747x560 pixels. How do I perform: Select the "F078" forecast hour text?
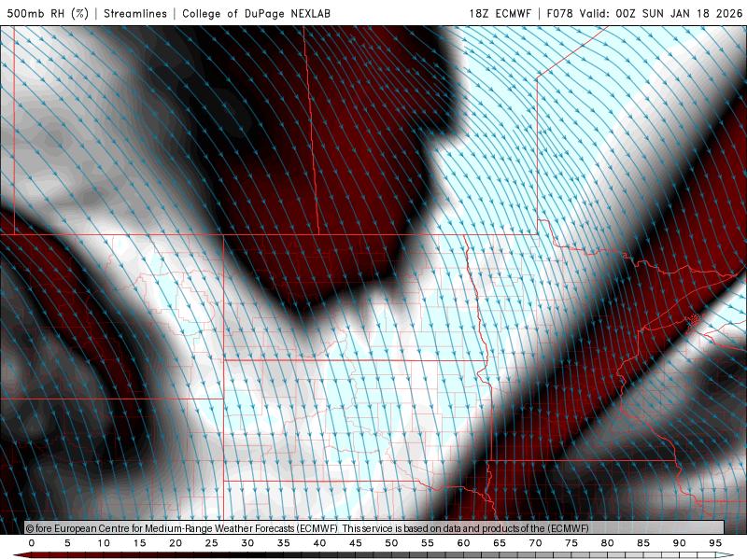pyautogui.click(x=559, y=13)
